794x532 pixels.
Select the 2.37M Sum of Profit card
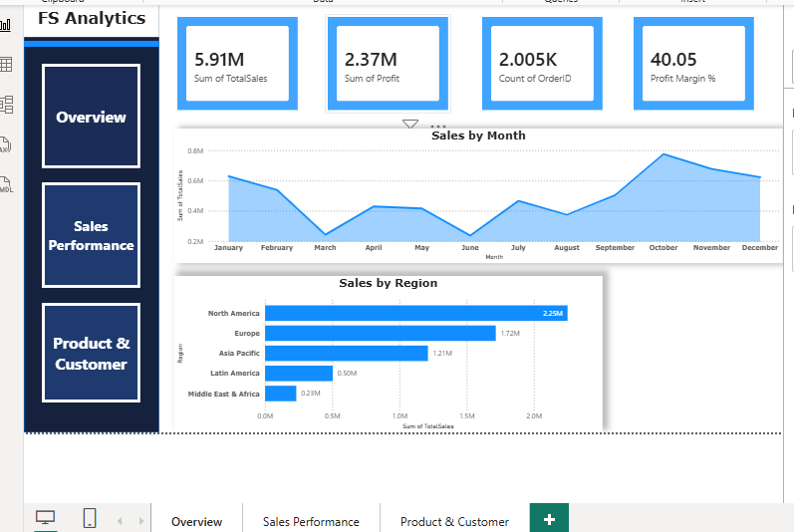[388, 64]
